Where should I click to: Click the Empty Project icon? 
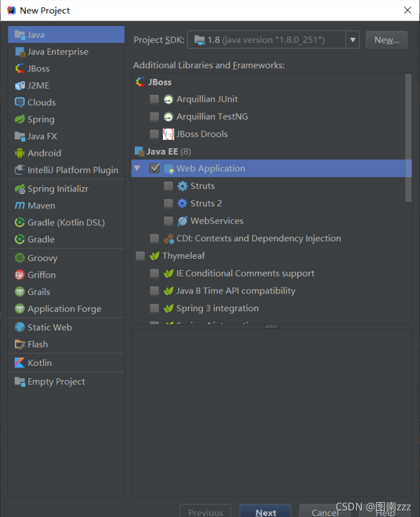click(20, 382)
